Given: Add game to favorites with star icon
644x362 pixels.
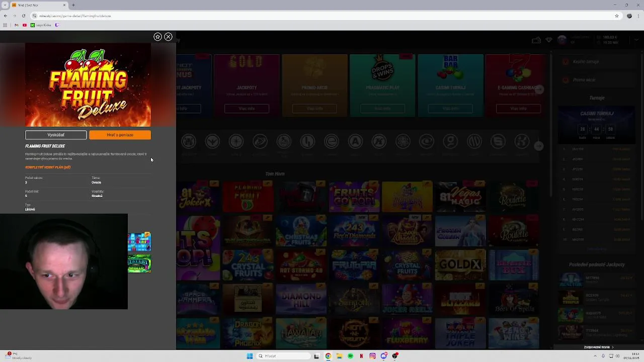Looking at the screenshot, I should click(157, 37).
